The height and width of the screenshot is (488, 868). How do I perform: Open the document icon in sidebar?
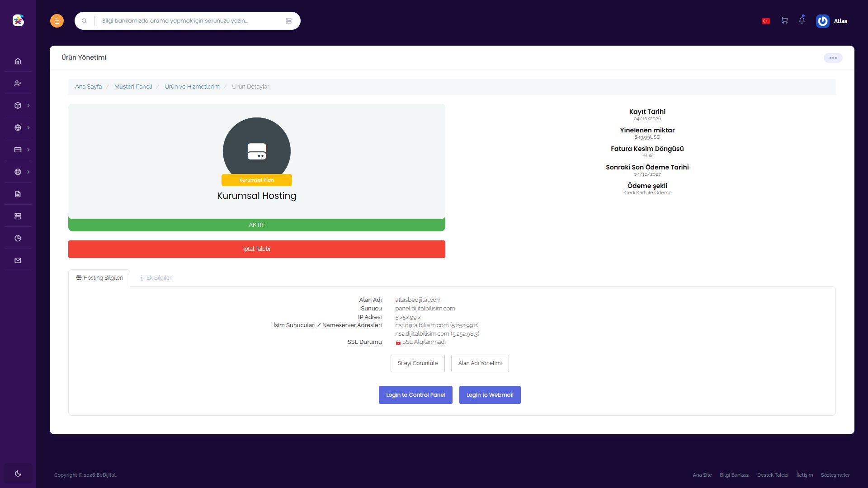click(18, 194)
